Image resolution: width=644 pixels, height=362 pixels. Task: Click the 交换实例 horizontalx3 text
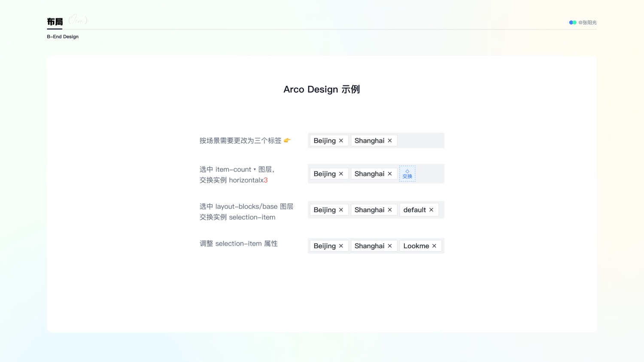(x=234, y=180)
